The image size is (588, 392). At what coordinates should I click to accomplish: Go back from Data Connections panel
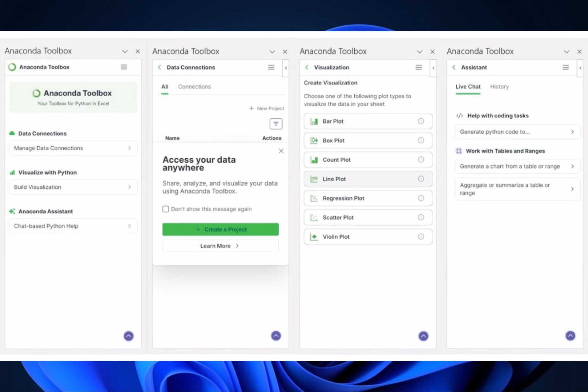coord(159,67)
